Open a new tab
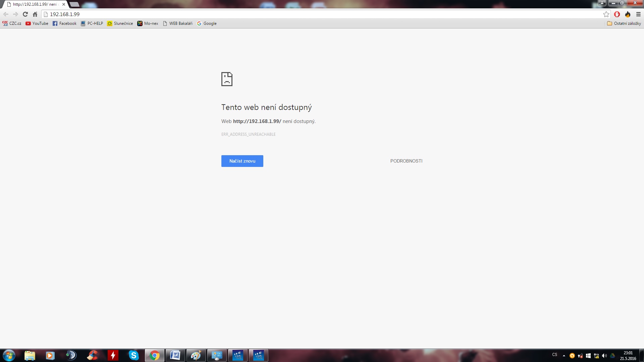This screenshot has width=644, height=362. [74, 4]
